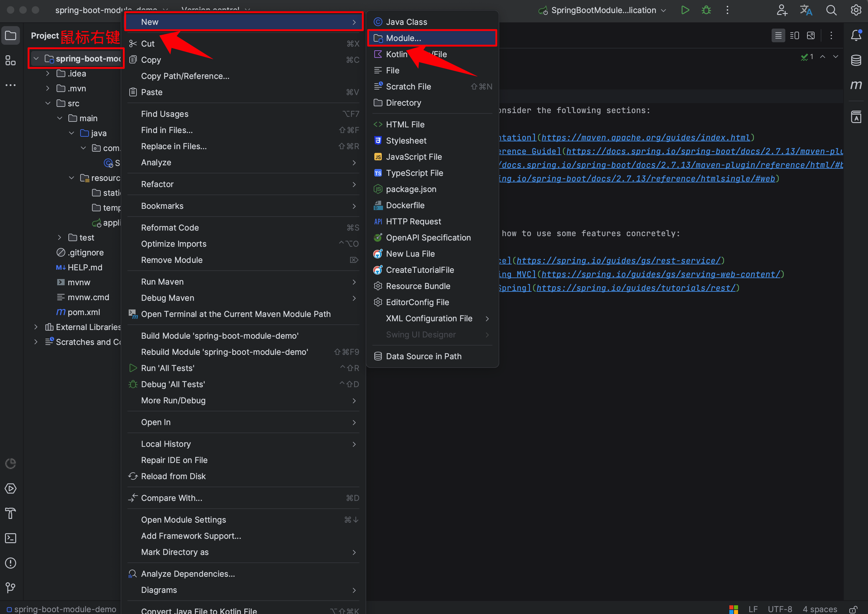Screen dimensions: 868x614
Task: Click 4 spaces indent status entry
Action: pyautogui.click(x=820, y=609)
